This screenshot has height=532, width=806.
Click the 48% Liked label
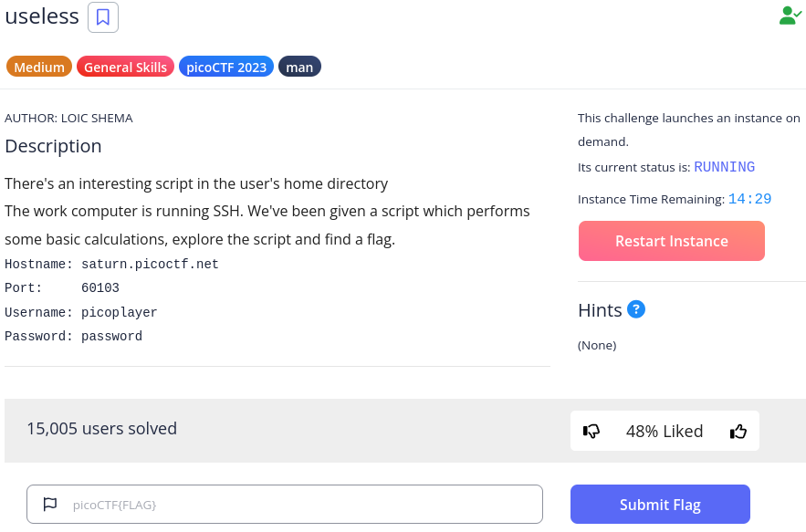(665, 432)
